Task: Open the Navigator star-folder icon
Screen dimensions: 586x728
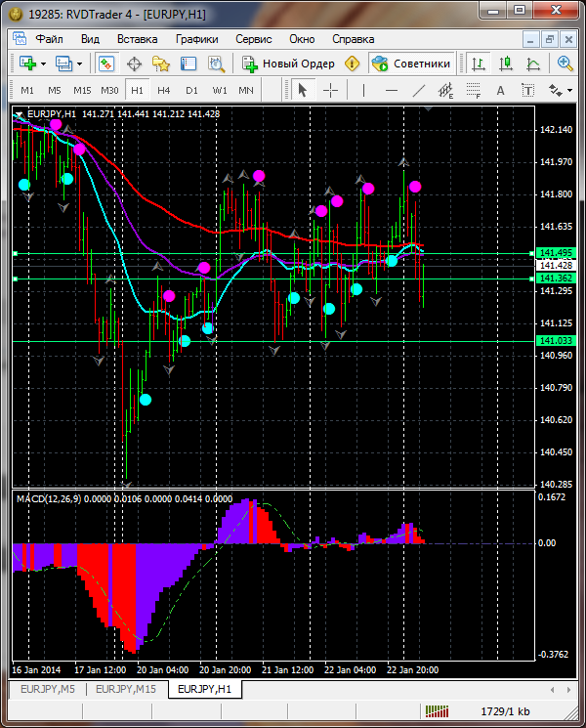Action: tap(161, 64)
